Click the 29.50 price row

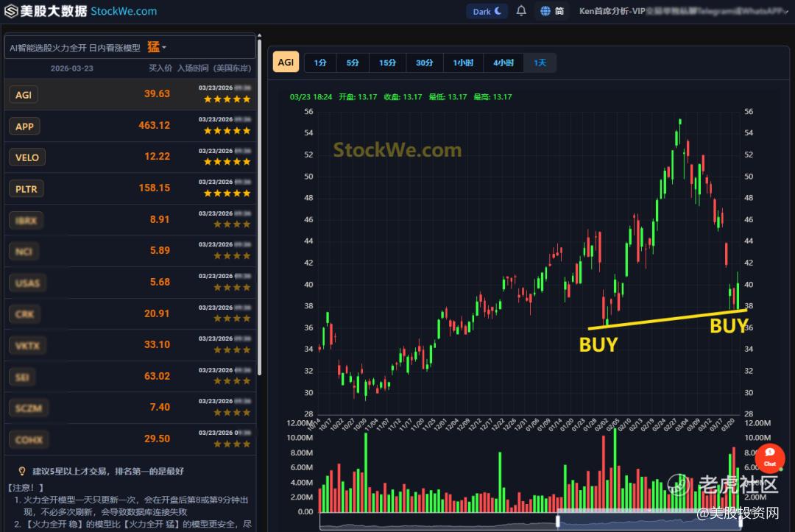click(x=131, y=439)
